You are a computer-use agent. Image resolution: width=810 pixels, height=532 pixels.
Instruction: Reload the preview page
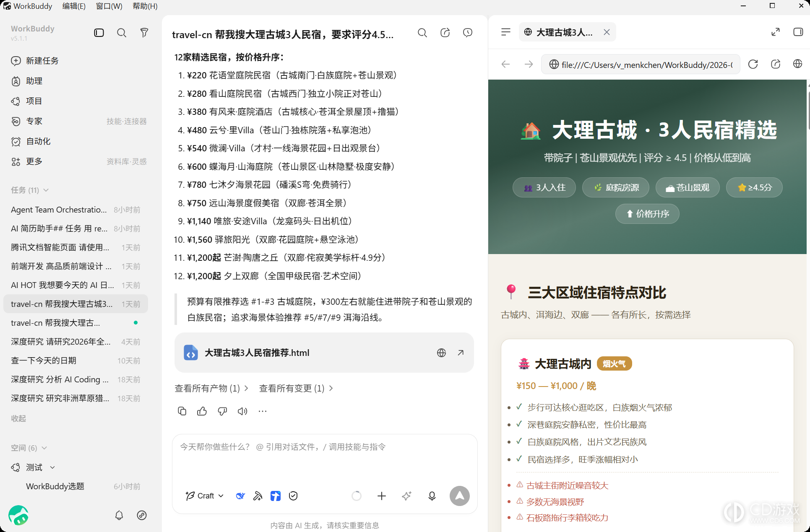(753, 64)
